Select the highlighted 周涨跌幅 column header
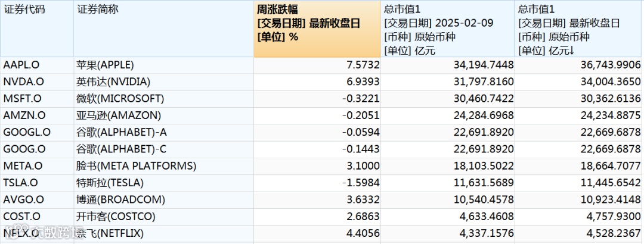The height and width of the screenshot is (244, 644). 317,29
